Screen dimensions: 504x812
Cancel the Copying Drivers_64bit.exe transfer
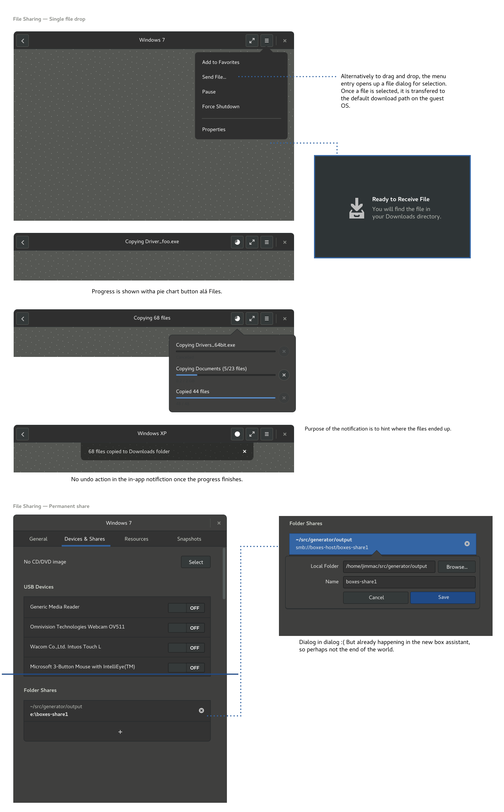coord(284,351)
